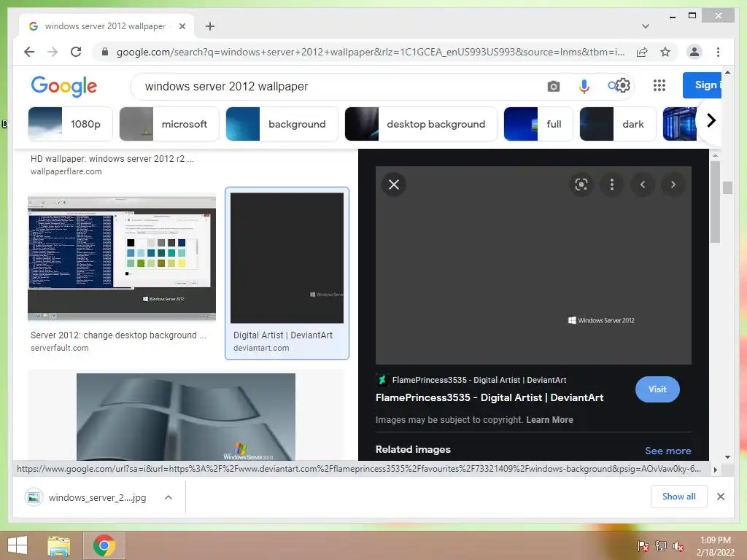Click the muted speaker tray icon
Viewport: 747px width, 560px height.
678,546
